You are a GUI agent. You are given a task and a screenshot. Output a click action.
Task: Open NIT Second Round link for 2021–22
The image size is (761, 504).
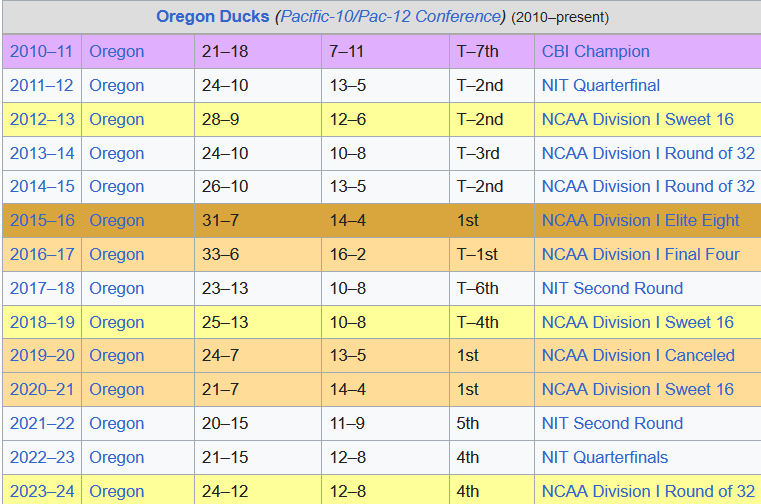pyautogui.click(x=612, y=423)
